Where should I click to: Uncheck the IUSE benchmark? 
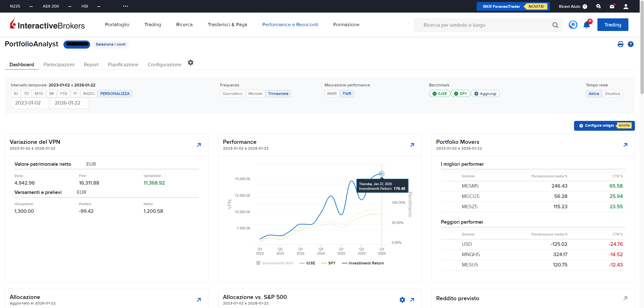click(x=440, y=94)
